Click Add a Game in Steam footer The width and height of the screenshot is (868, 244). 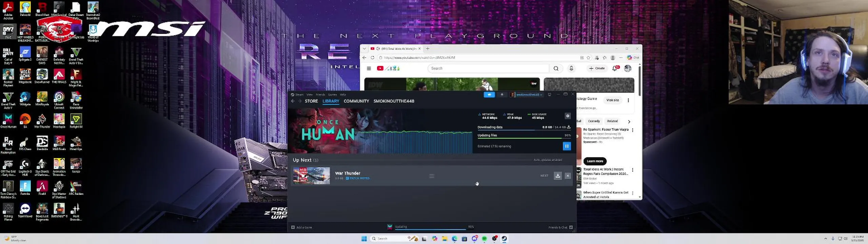[302, 227]
